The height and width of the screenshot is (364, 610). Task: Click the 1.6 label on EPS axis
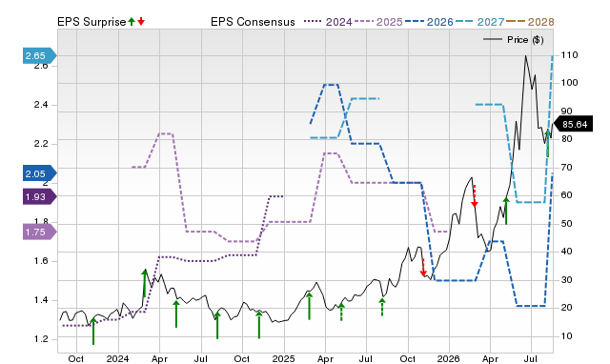[x=41, y=261]
